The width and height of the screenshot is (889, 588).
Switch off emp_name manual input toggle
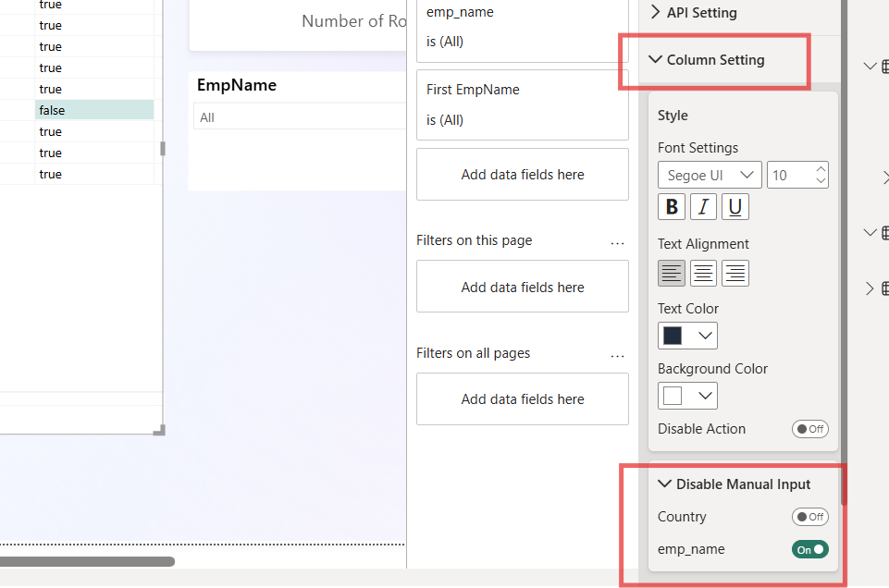point(809,549)
